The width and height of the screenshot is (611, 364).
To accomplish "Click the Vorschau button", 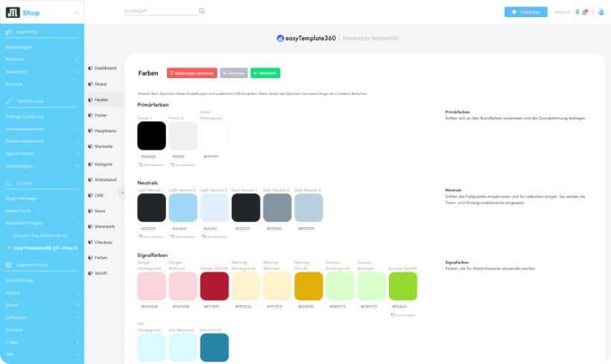I will tap(234, 73).
